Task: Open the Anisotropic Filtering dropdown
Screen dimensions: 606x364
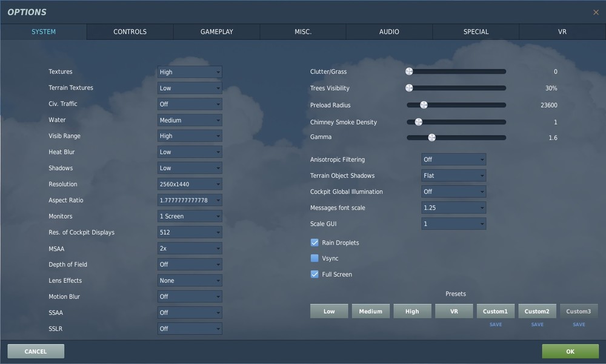Action: pyautogui.click(x=453, y=159)
